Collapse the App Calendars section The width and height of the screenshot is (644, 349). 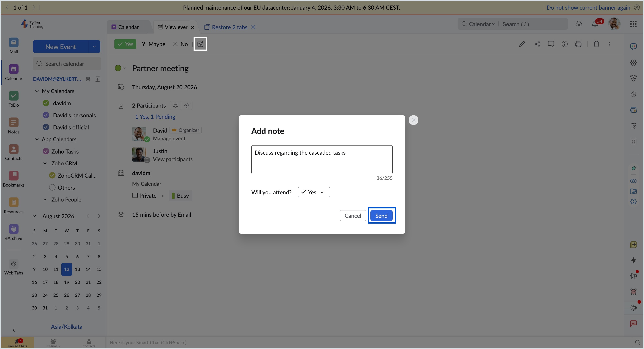tap(37, 139)
